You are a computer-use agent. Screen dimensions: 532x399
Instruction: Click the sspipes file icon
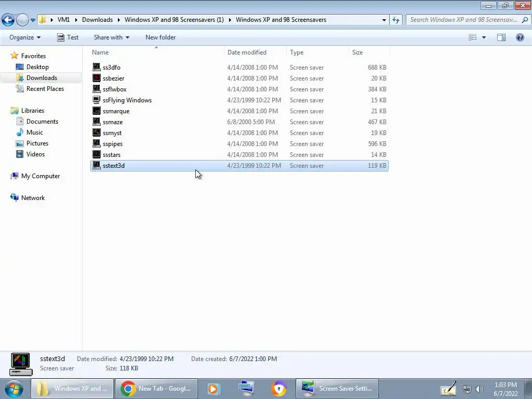pyautogui.click(x=97, y=143)
